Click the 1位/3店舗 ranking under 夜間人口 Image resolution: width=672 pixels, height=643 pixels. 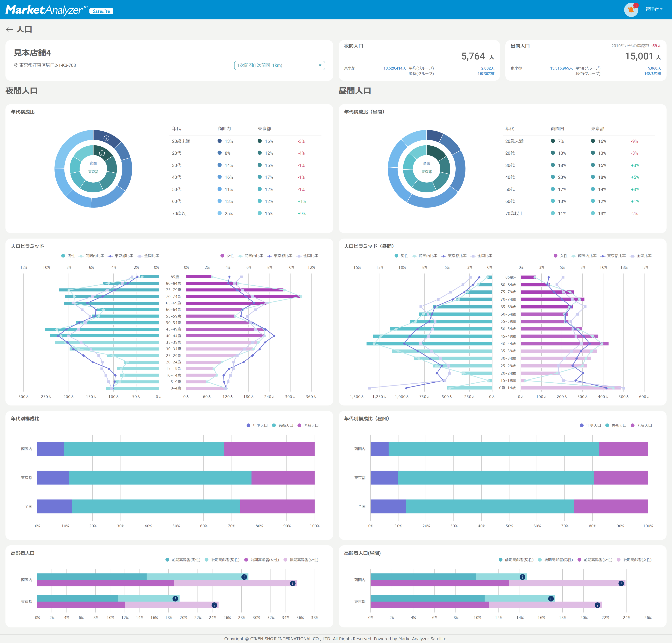(x=486, y=74)
